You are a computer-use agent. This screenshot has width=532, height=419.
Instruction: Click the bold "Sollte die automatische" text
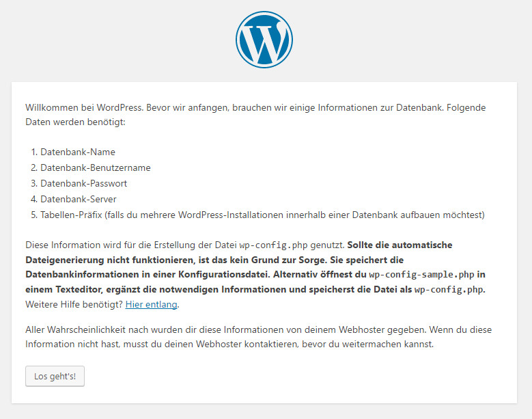point(400,245)
